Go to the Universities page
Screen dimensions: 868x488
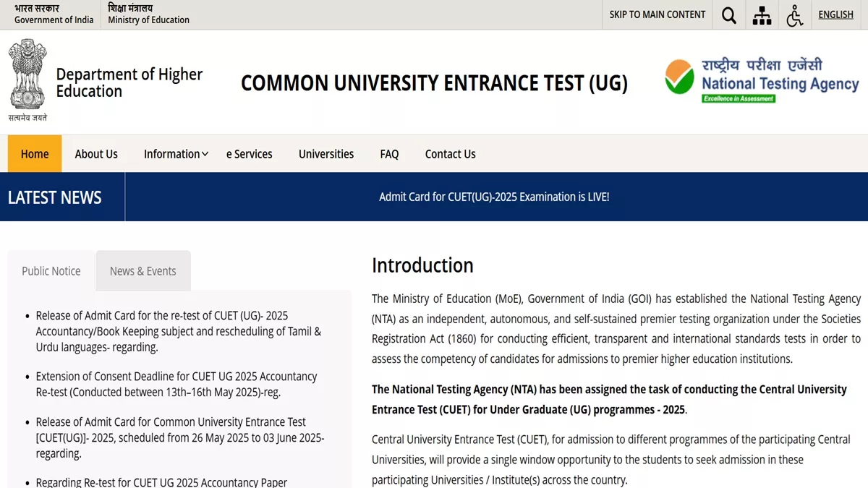click(326, 154)
